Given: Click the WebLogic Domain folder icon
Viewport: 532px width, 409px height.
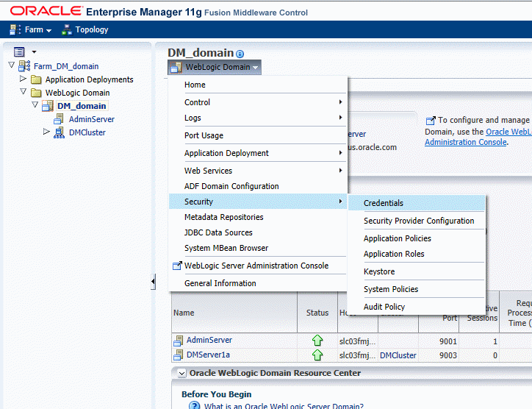Looking at the screenshot, I should click(x=36, y=93).
